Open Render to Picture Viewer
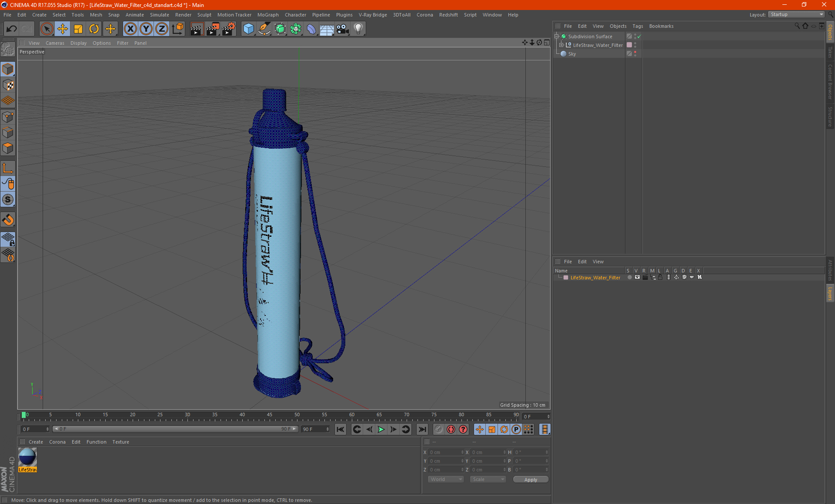Image resolution: width=835 pixels, height=504 pixels. tap(213, 29)
